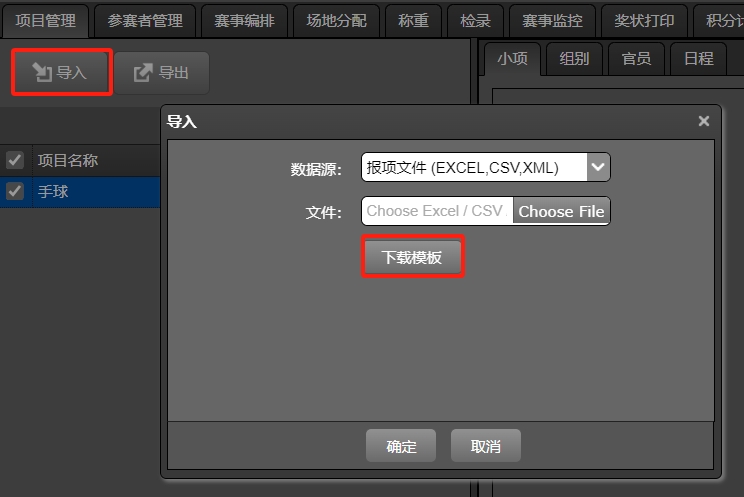Expand the 数据源 dropdown arrow

[x=598, y=167]
